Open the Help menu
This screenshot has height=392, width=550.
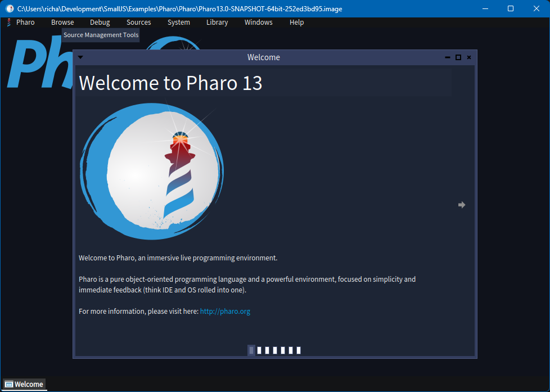tap(297, 22)
